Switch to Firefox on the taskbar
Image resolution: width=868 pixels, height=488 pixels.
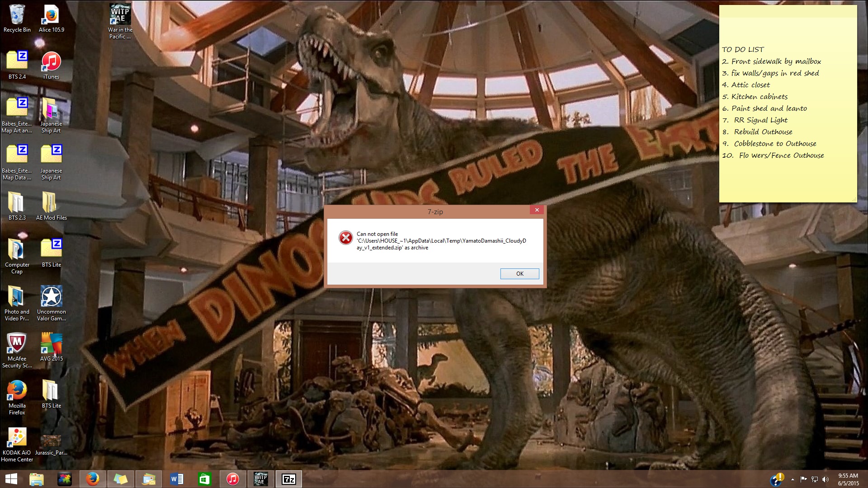tap(93, 479)
